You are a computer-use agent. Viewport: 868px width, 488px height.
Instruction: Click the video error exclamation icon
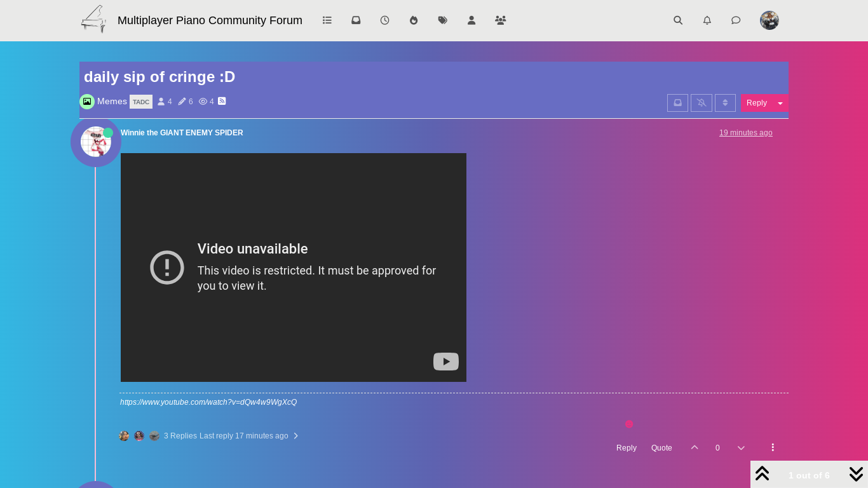click(x=167, y=268)
